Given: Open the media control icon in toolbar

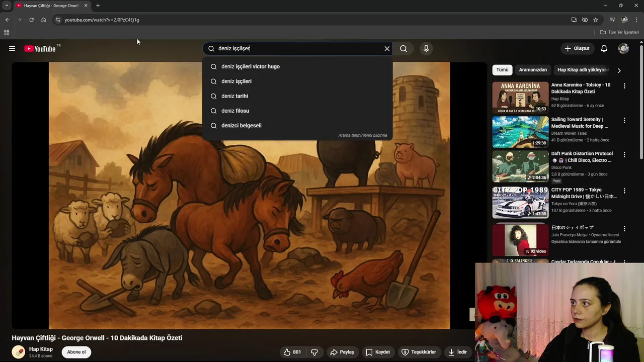Looking at the screenshot, I should tap(612, 20).
